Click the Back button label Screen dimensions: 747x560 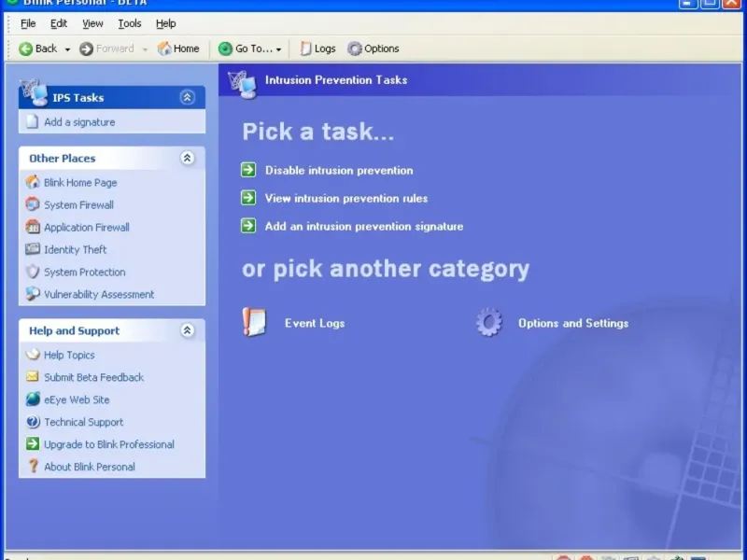[x=46, y=49]
